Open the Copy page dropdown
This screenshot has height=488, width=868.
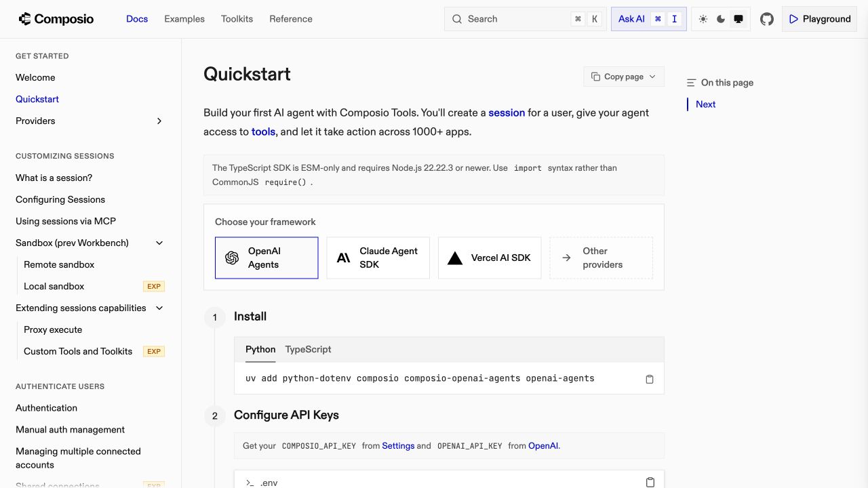coord(624,77)
